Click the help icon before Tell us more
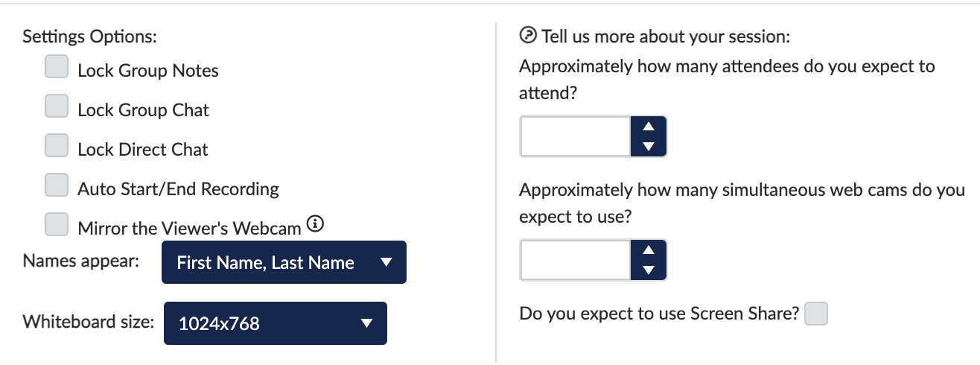The width and height of the screenshot is (980, 365). 528,34
